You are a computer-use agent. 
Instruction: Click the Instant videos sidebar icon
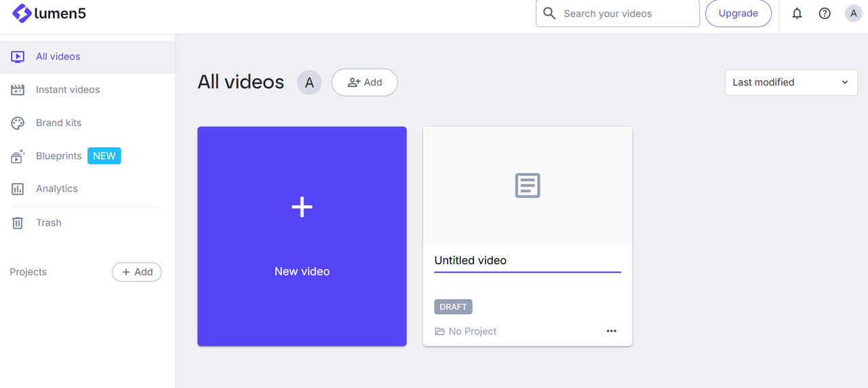point(18,90)
